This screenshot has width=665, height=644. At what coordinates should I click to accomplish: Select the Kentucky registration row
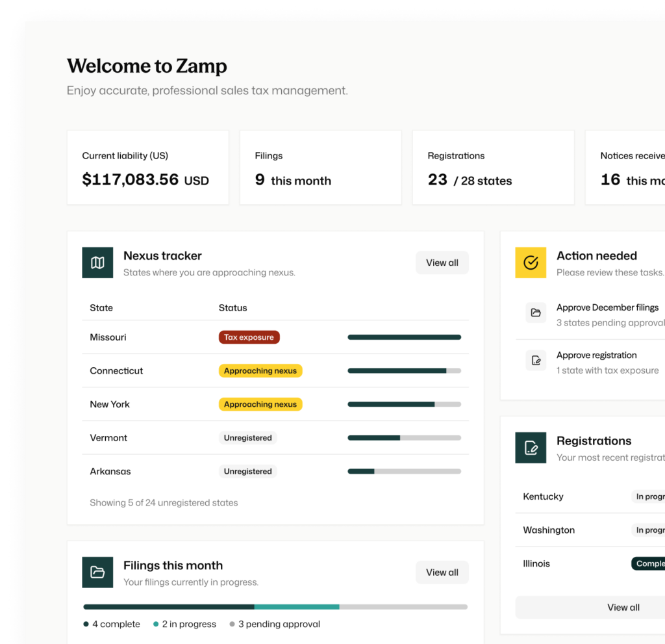coord(590,496)
